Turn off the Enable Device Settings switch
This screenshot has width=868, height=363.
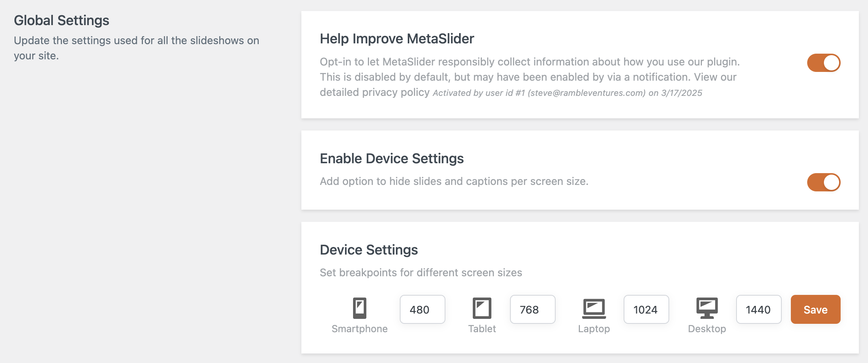pos(824,182)
